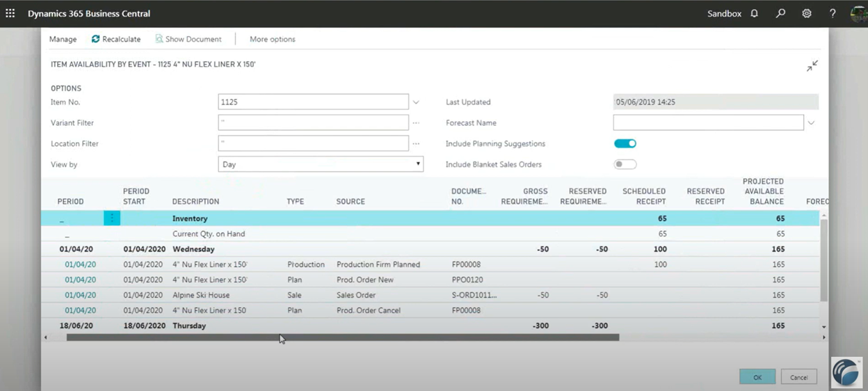Click the Reserved Receipt column header
The width and height of the screenshot is (868, 391).
pos(705,196)
